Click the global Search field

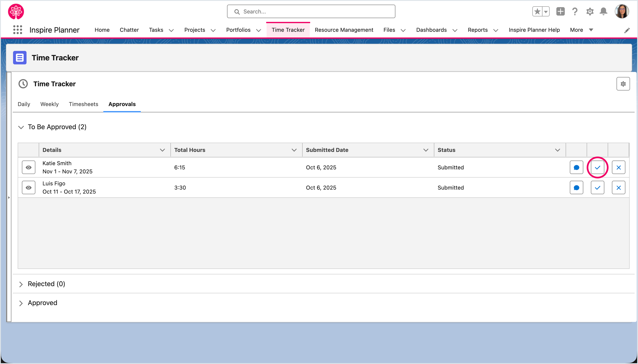click(x=311, y=12)
